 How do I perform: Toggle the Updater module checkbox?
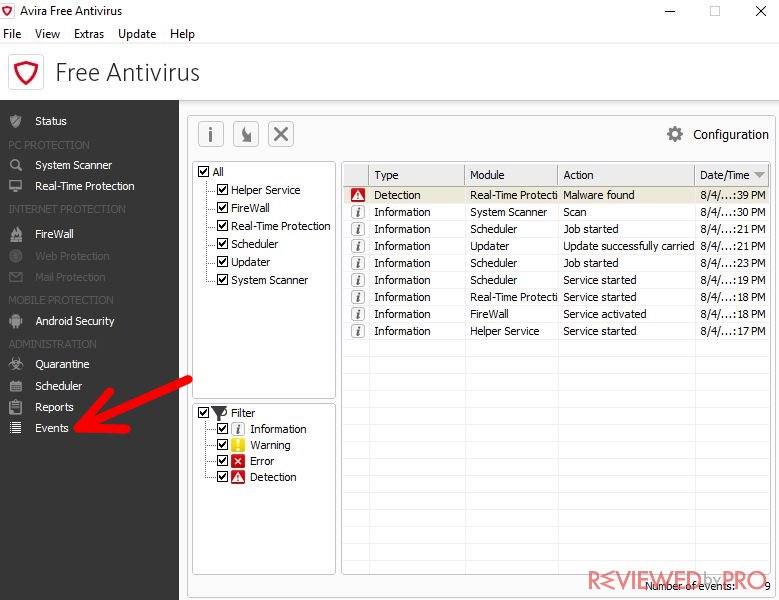(x=223, y=262)
